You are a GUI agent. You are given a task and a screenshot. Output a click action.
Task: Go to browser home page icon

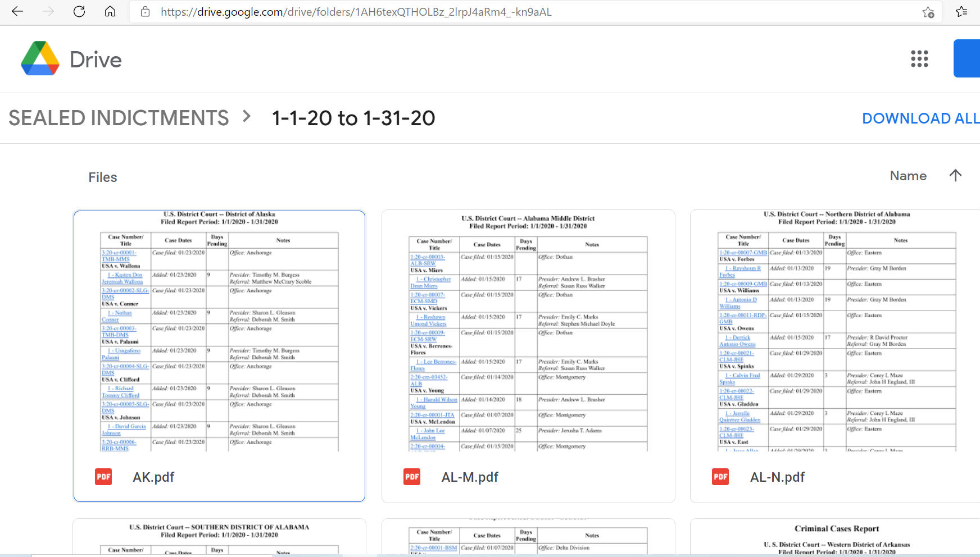tap(110, 11)
